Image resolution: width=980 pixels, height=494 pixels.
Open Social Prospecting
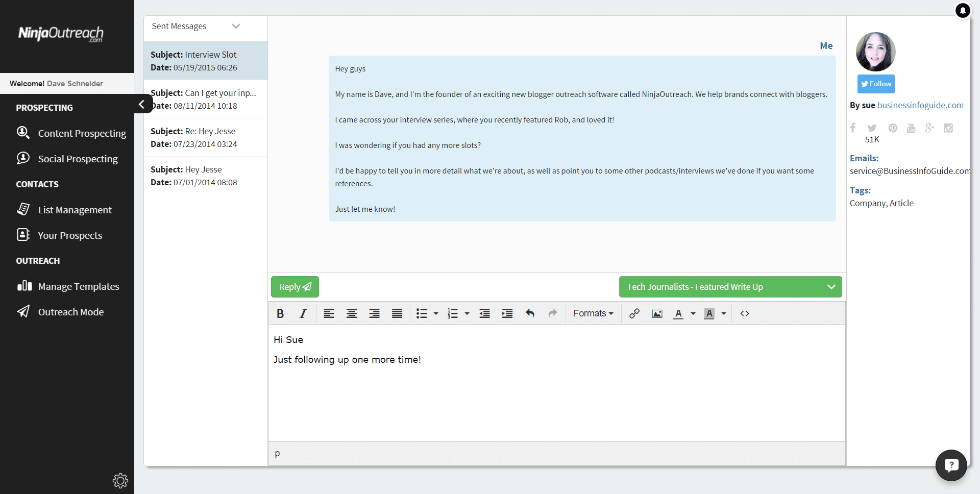click(x=78, y=159)
